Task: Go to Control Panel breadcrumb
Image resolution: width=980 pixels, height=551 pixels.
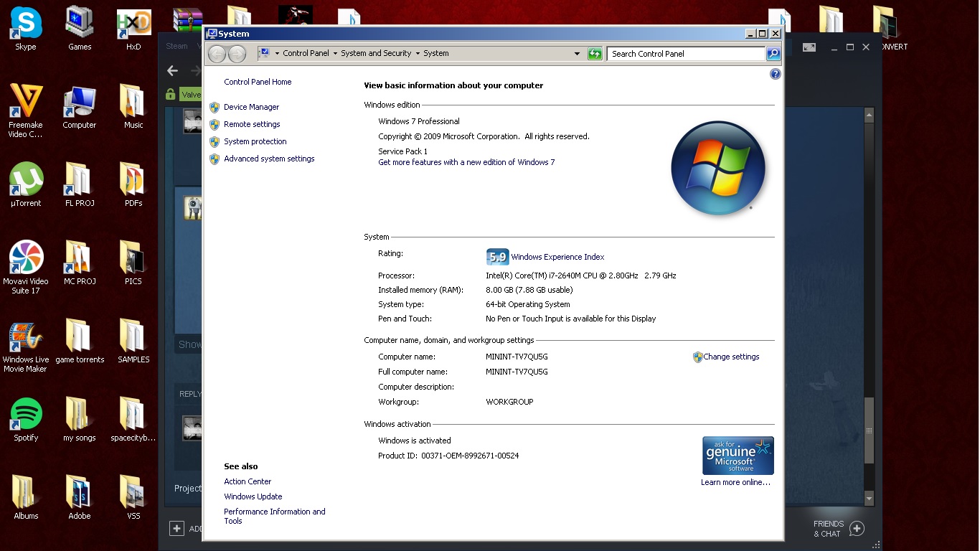Action: (306, 54)
